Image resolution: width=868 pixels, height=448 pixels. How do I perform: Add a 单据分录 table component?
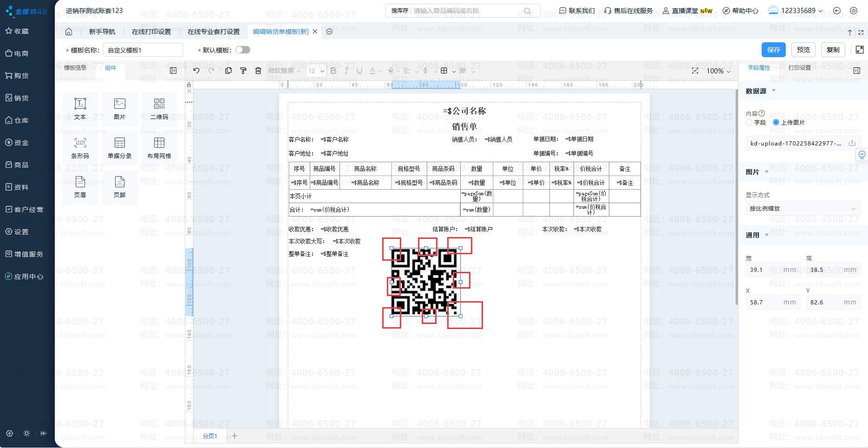point(119,148)
